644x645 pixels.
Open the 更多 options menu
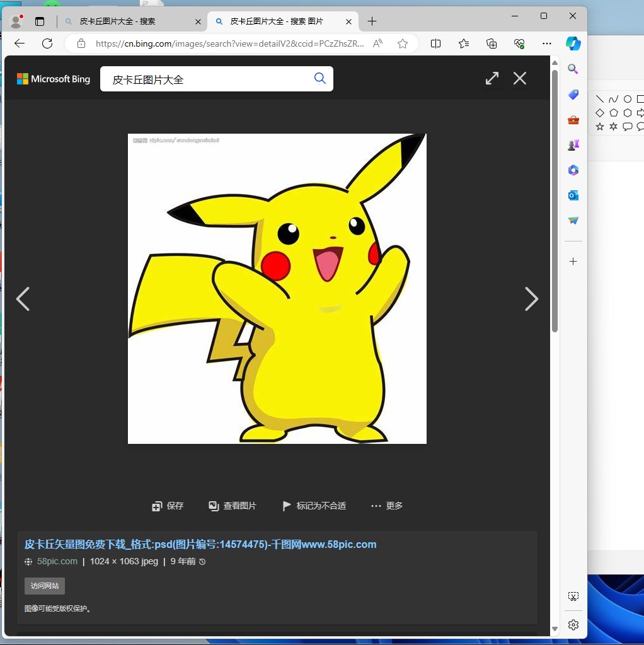386,506
